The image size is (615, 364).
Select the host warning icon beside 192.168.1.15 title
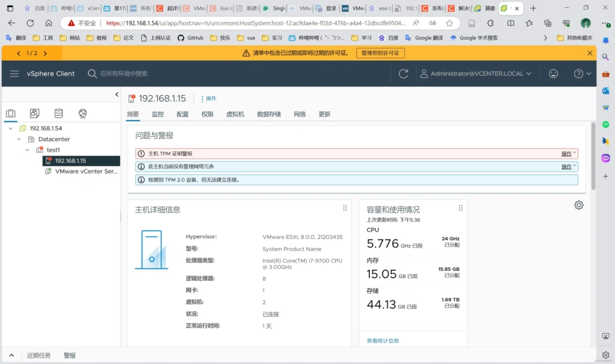click(132, 99)
